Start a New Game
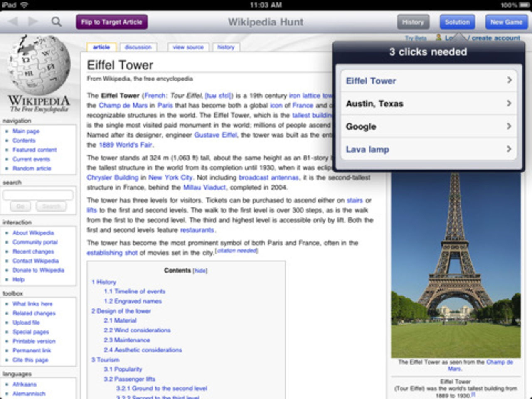 506,22
